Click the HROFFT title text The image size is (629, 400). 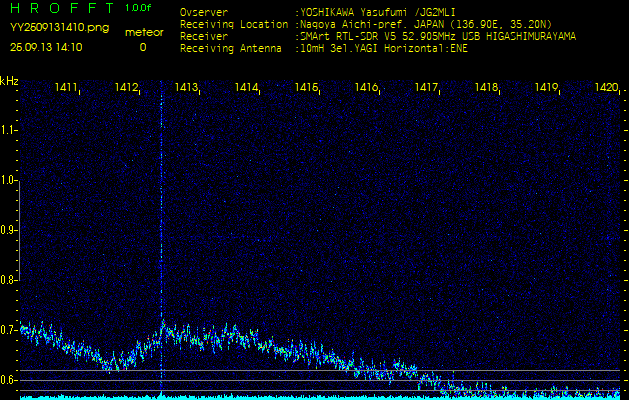point(59,8)
